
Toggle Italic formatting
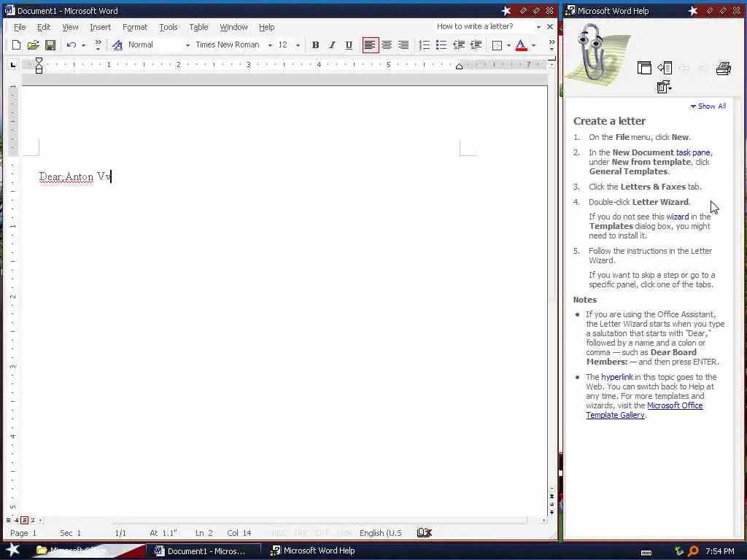[x=332, y=45]
